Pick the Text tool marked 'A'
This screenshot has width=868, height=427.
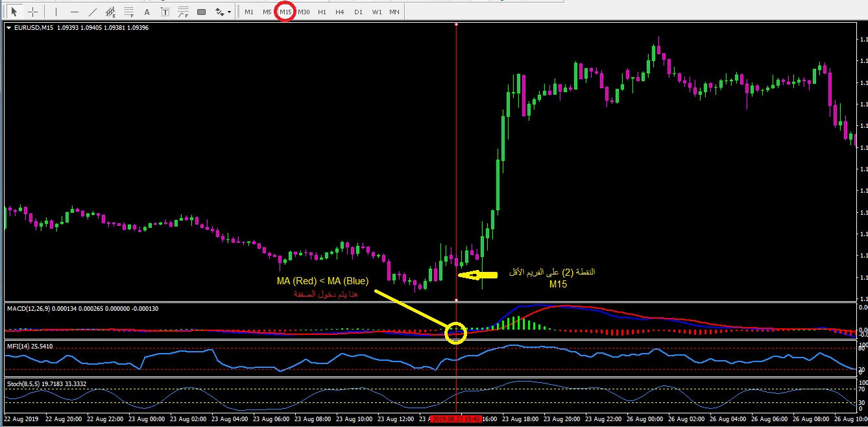click(x=147, y=12)
